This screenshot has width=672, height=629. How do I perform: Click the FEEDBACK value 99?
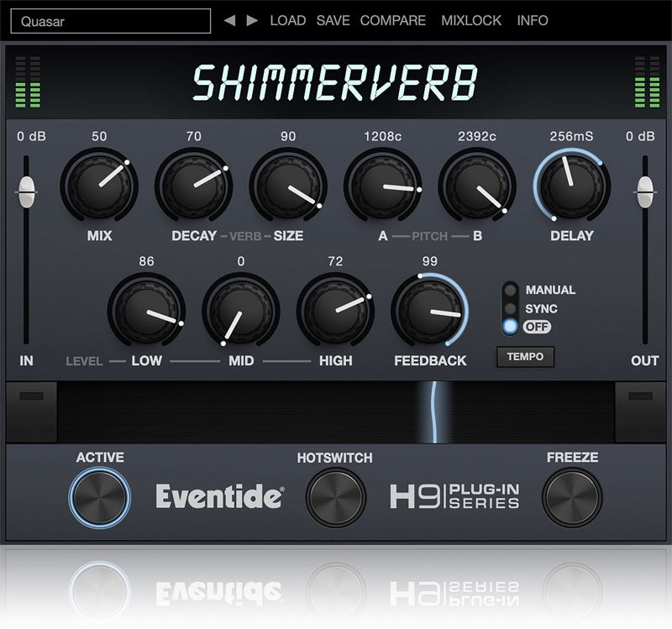(430, 261)
